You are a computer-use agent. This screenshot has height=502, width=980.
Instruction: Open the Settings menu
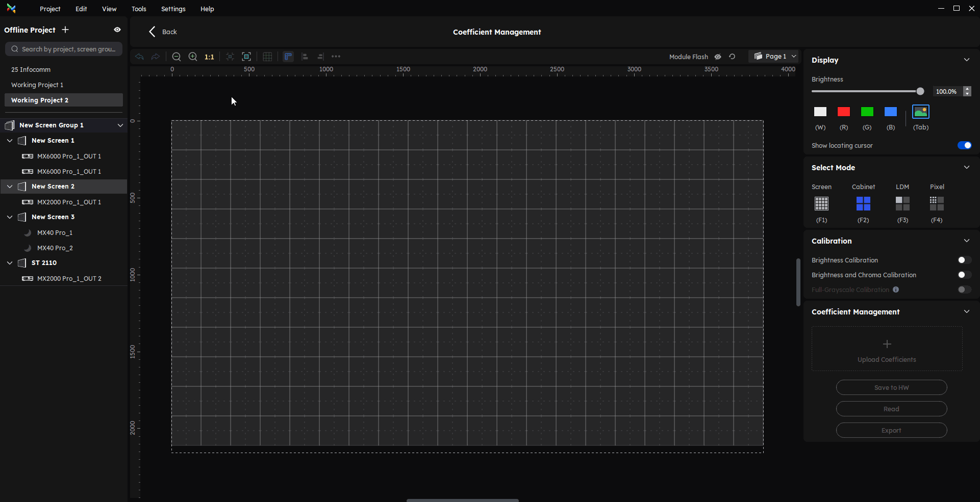click(x=173, y=9)
